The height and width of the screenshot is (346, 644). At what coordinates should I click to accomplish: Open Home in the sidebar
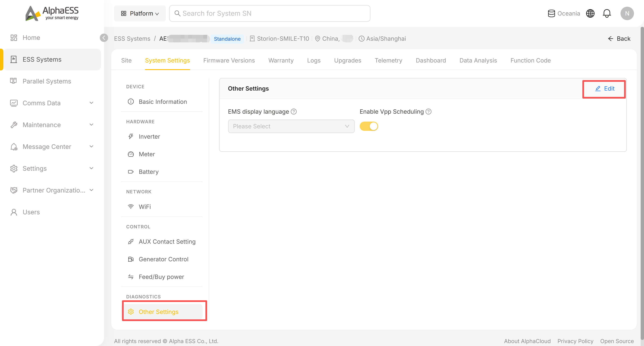tap(52, 38)
